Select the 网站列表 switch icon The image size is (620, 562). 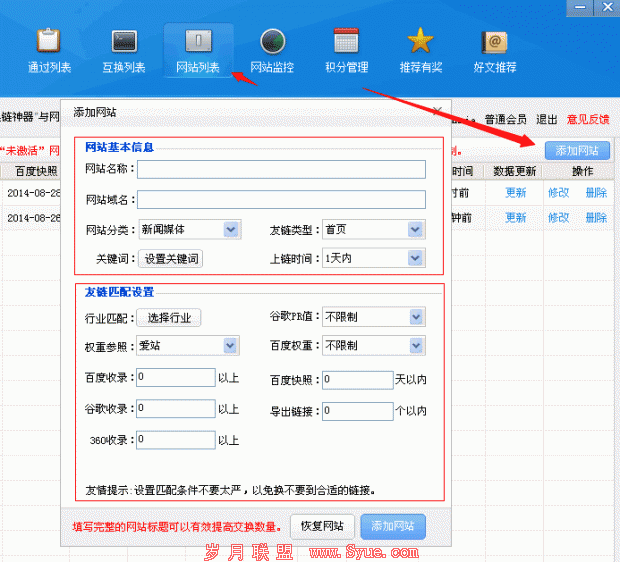pyautogui.click(x=198, y=41)
